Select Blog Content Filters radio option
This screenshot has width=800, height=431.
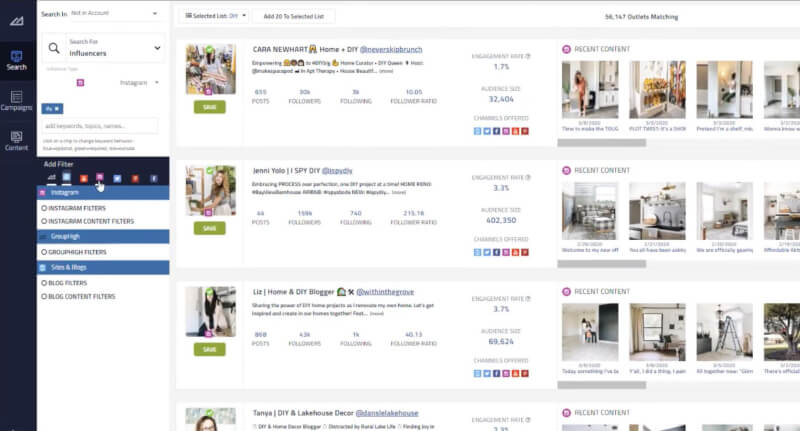click(x=44, y=296)
